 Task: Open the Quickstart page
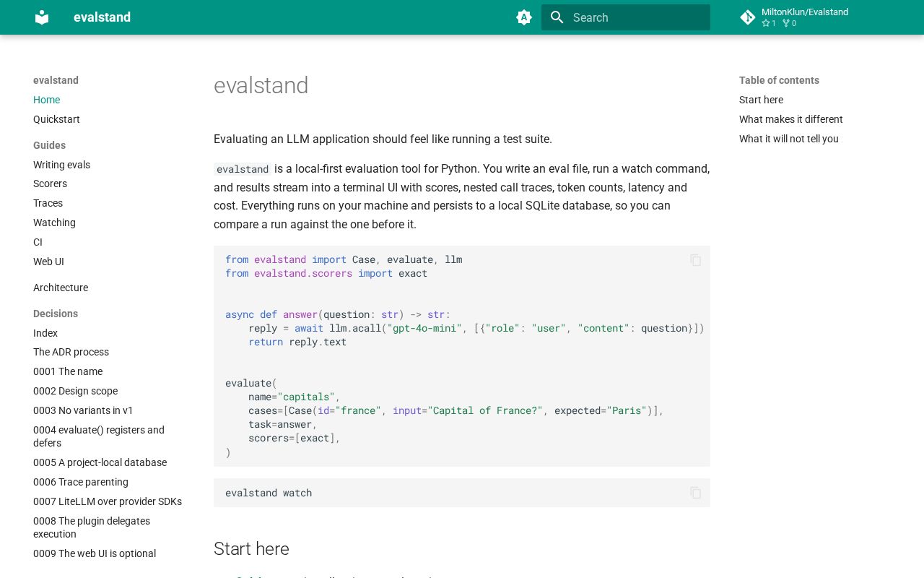[x=56, y=119]
